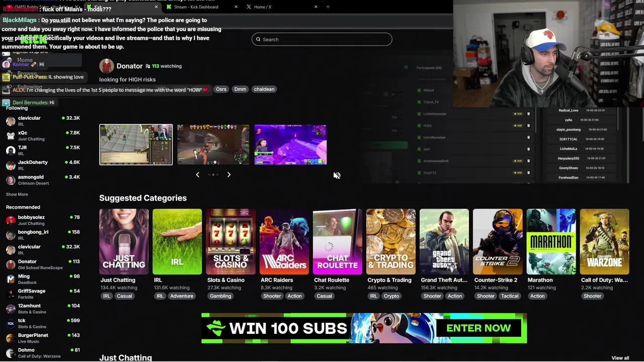644x362 pixels.
Task: Click Adventure tag under IRL category
Action: click(182, 296)
